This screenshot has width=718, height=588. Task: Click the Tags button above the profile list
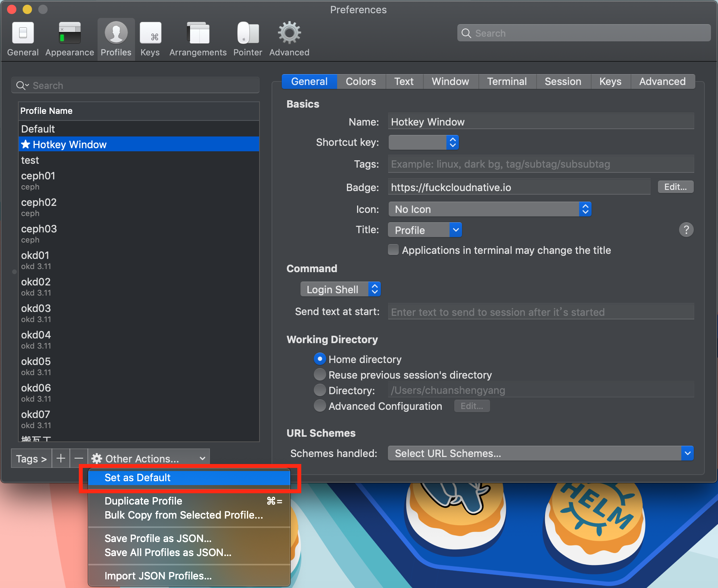31,458
